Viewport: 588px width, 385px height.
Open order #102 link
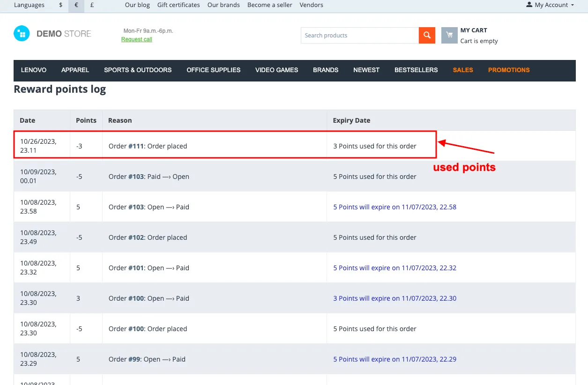136,237
